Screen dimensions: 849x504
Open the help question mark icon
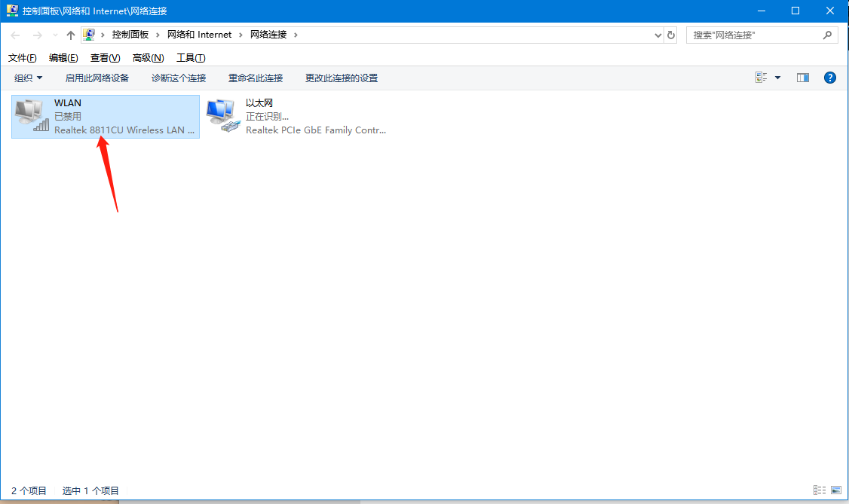(x=829, y=78)
